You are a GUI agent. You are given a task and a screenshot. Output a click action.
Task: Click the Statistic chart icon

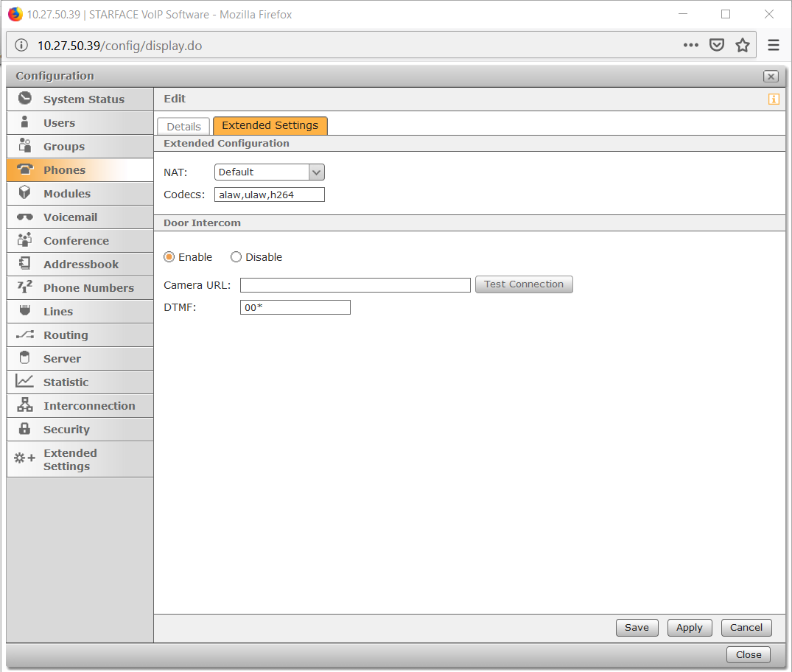pos(25,382)
